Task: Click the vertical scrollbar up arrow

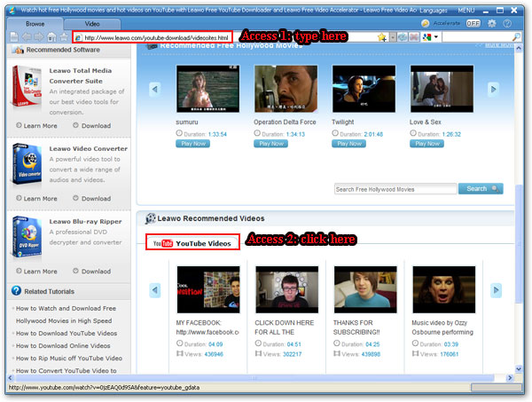Action: pos(519,49)
